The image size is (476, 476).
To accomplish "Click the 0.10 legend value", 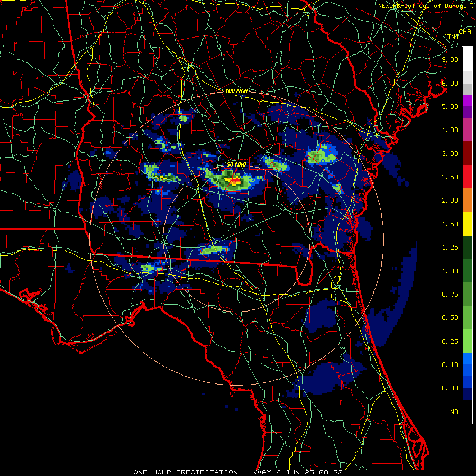I will click(450, 365).
